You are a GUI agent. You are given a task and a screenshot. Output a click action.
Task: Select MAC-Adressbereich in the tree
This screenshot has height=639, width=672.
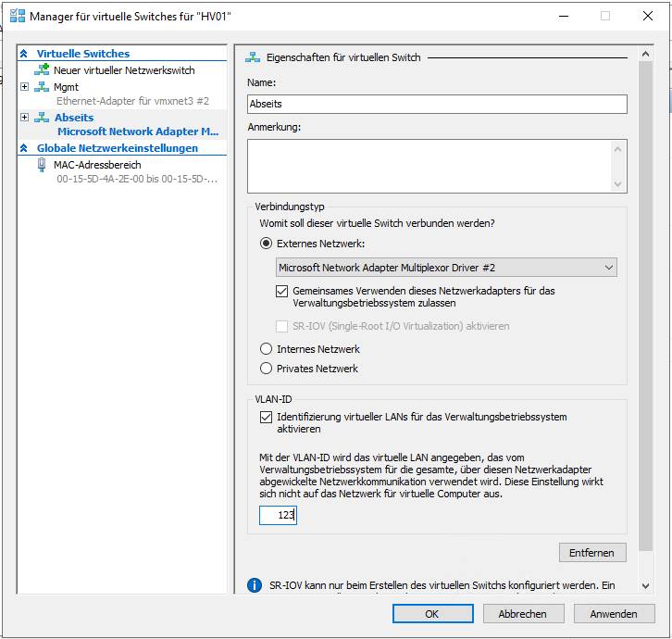[97, 165]
